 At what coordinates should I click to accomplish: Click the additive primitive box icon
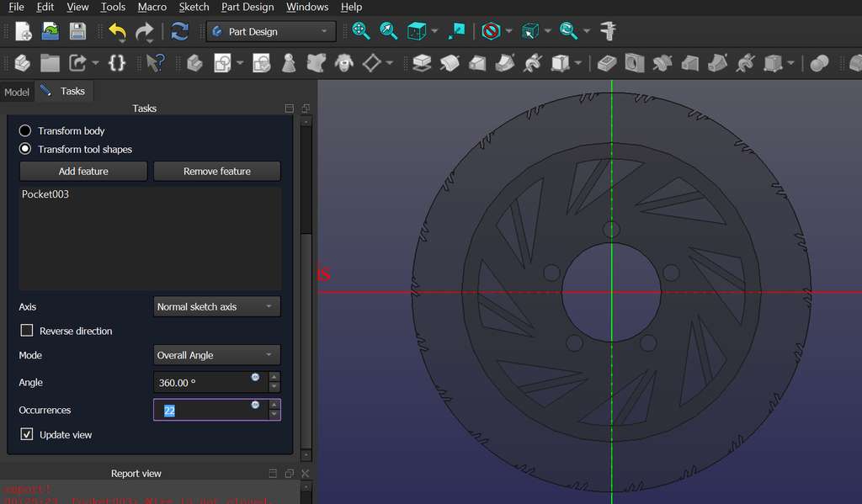tap(560, 63)
